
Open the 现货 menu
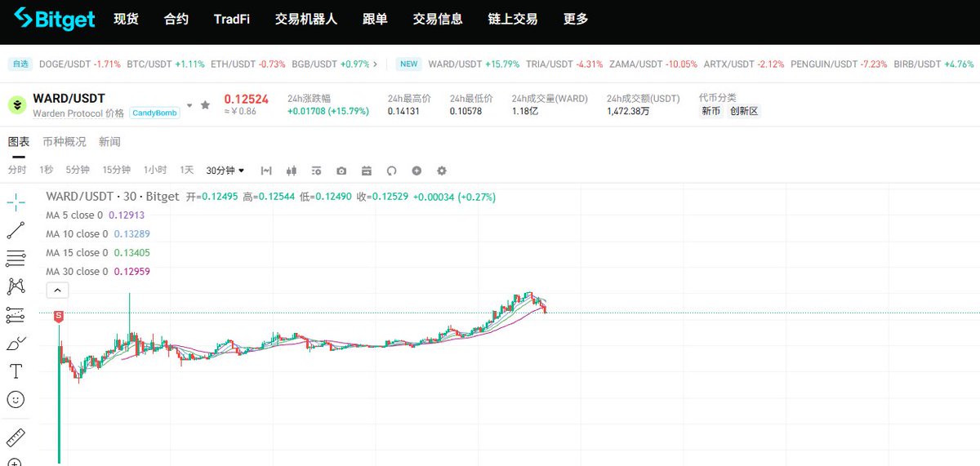(x=127, y=19)
